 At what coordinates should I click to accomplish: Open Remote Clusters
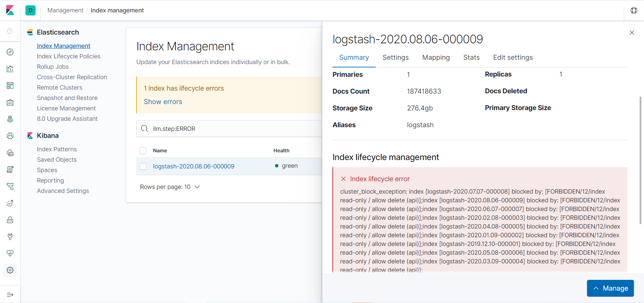click(x=59, y=88)
